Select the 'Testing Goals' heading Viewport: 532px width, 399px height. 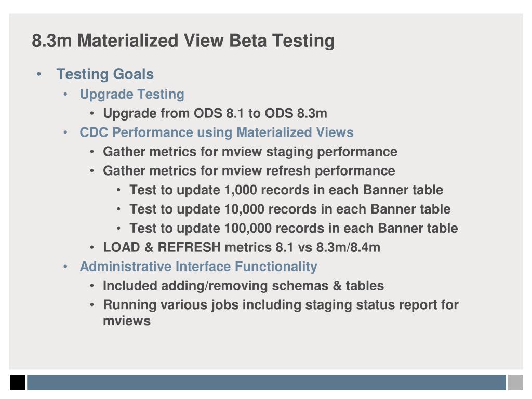(x=105, y=74)
